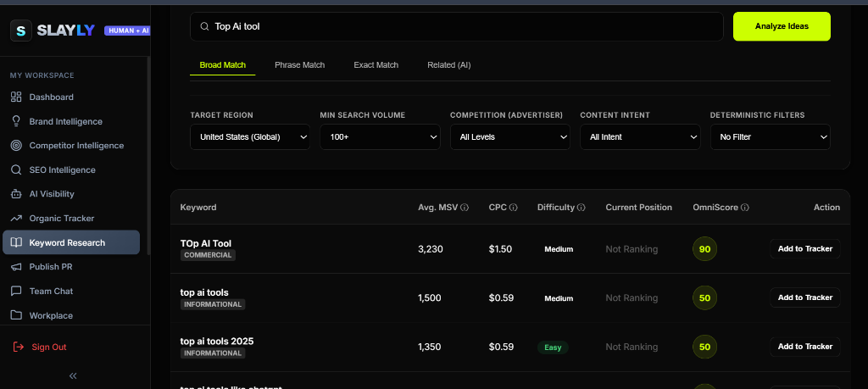This screenshot has width=868, height=389.
Task: Click the AI Visibility robot icon
Action: [x=17, y=194]
